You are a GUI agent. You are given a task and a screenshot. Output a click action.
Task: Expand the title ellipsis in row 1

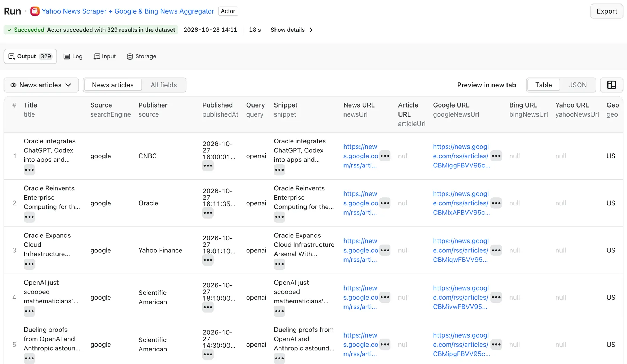pos(29,170)
